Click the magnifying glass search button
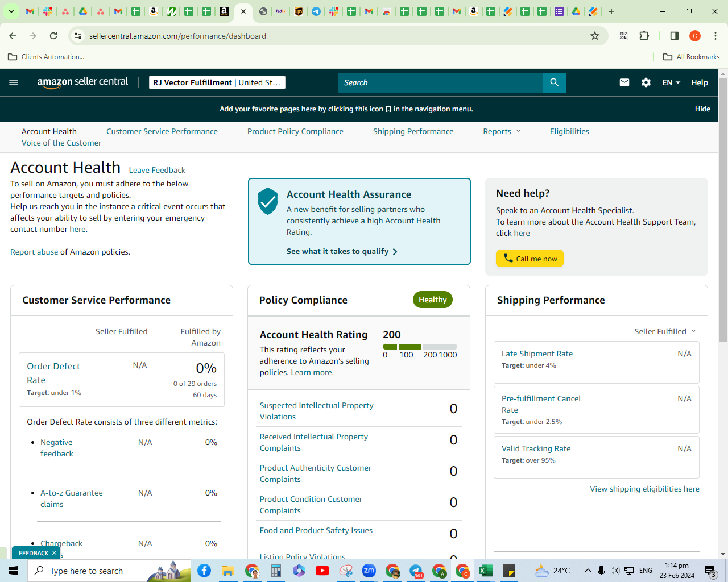This screenshot has height=582, width=728. [x=555, y=82]
